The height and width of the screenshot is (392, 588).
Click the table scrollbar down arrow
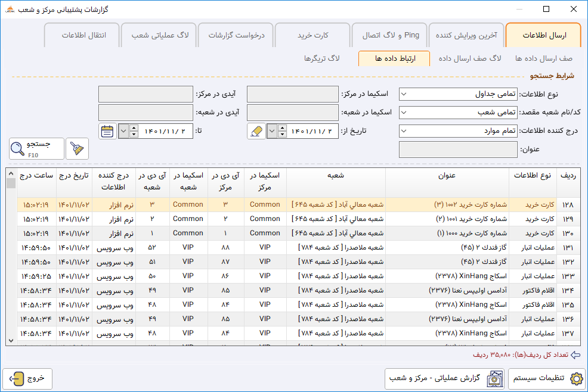[x=11, y=341]
